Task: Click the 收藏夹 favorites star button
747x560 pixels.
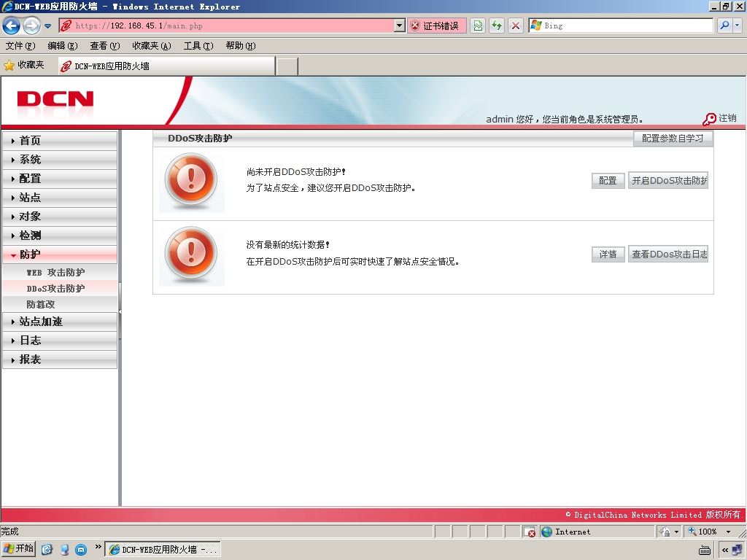Action: pos(24,65)
